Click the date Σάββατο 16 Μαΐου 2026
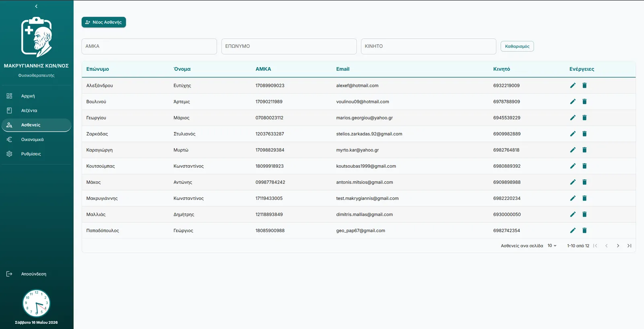This screenshot has width=644, height=329. click(x=36, y=323)
